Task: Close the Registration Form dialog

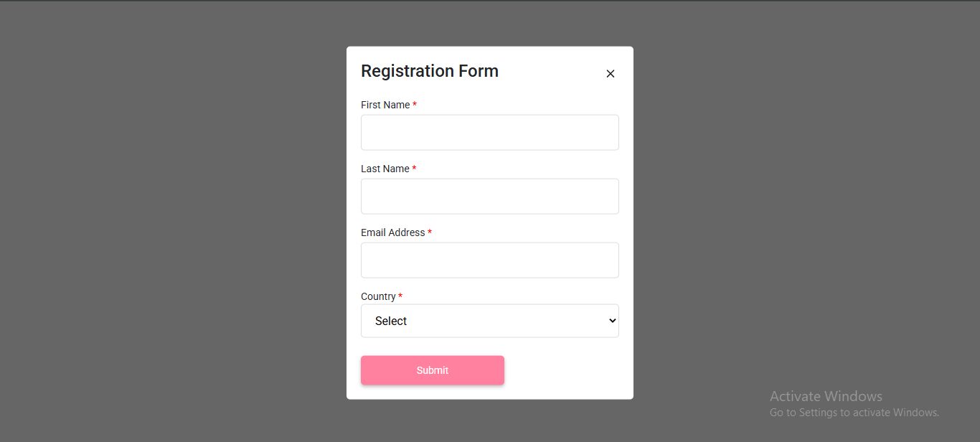Action: [x=611, y=74]
